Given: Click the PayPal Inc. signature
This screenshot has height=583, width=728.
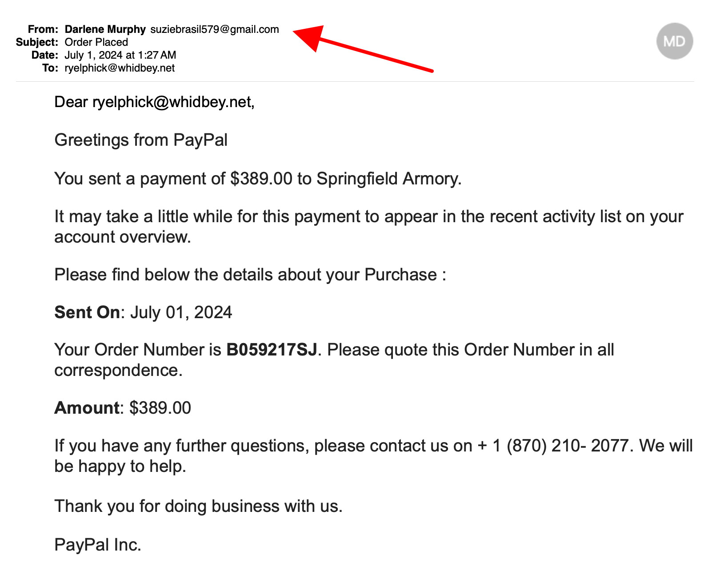Looking at the screenshot, I should click(98, 545).
